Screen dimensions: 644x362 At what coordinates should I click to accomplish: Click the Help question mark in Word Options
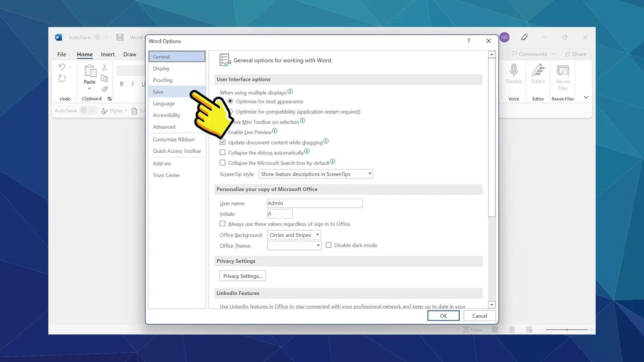[468, 41]
